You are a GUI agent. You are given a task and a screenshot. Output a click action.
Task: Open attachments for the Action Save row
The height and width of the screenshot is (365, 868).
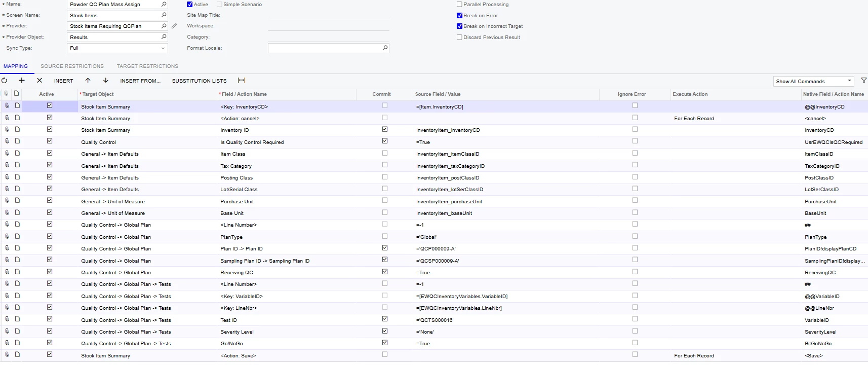[x=7, y=354]
